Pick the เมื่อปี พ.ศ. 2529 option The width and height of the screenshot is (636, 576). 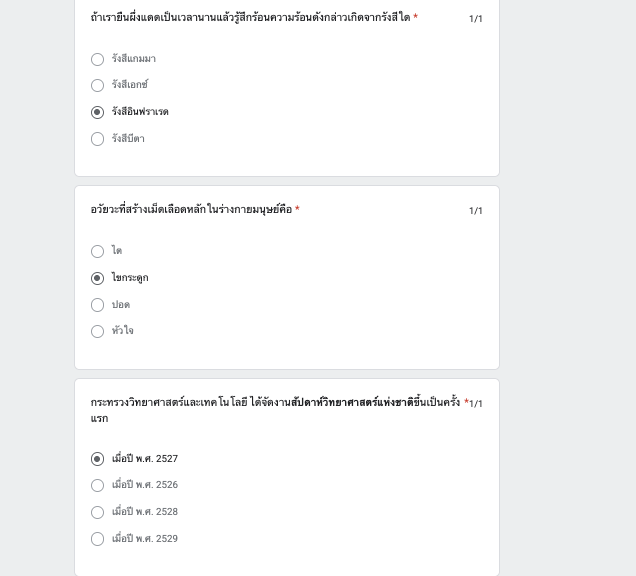[98, 539]
